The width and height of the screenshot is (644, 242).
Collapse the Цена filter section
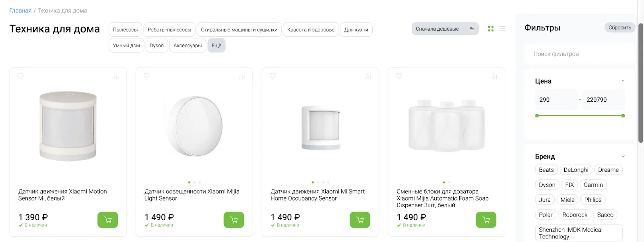(623, 81)
